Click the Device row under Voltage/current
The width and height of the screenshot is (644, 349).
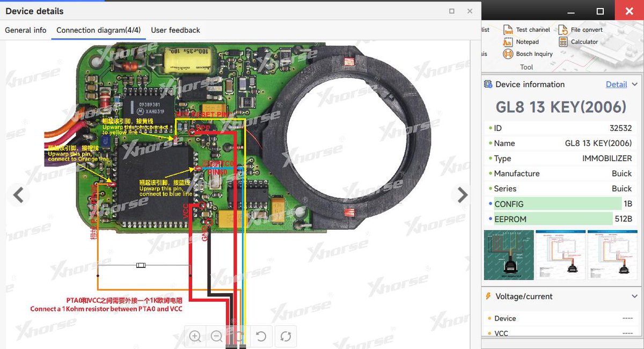561,318
